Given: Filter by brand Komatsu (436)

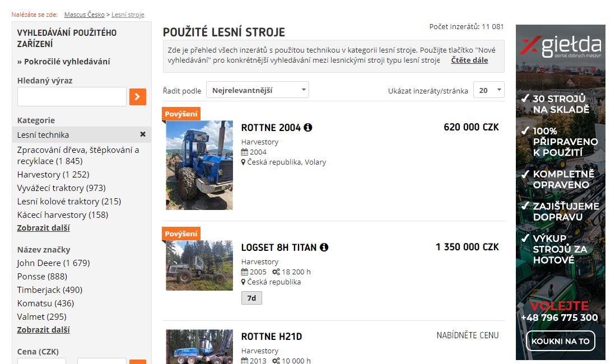Looking at the screenshot, I should [x=45, y=303].
